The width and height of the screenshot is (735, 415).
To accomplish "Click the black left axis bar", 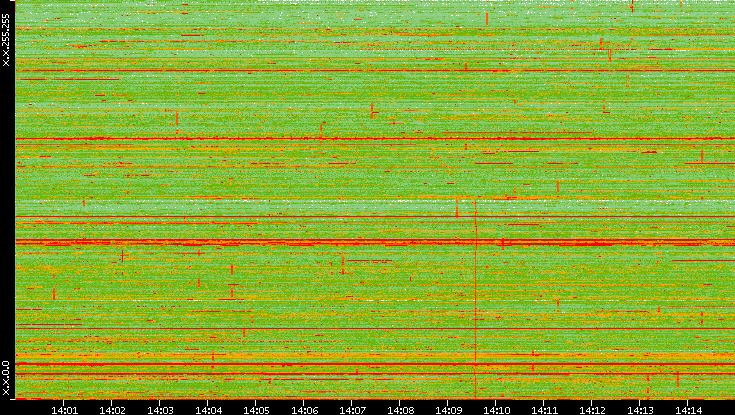I will tap(6, 200).
